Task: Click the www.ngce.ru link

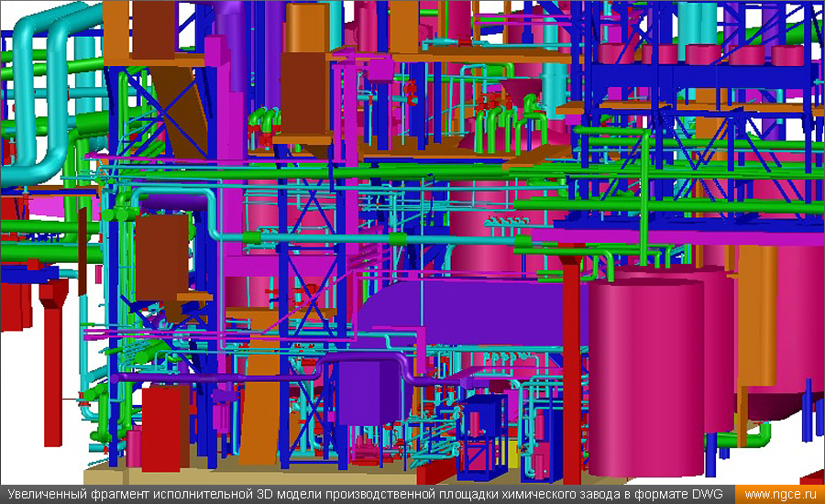Action: [780, 495]
